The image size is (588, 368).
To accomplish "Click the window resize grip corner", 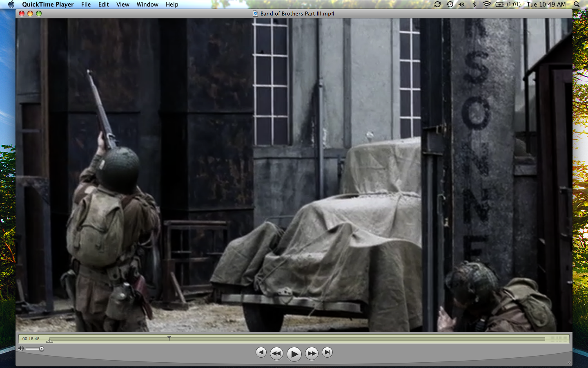I will (568, 362).
